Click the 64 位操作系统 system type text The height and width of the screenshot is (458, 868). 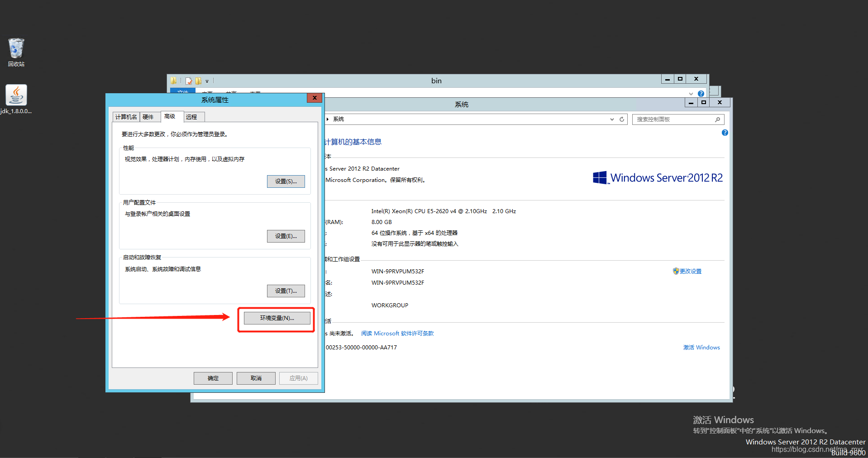pos(415,233)
